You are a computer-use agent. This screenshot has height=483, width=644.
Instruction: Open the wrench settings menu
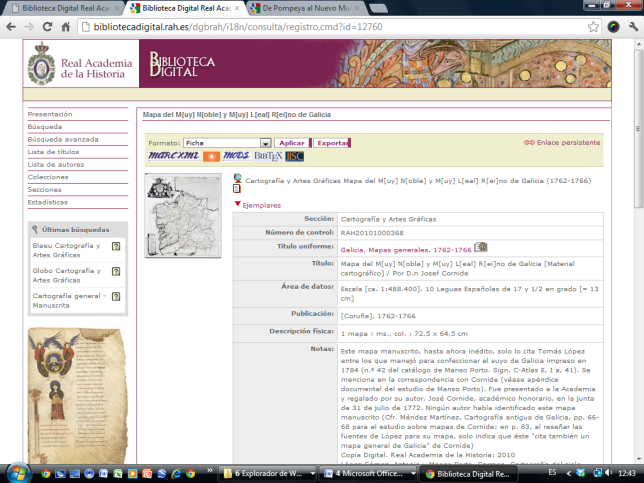[x=633, y=27]
